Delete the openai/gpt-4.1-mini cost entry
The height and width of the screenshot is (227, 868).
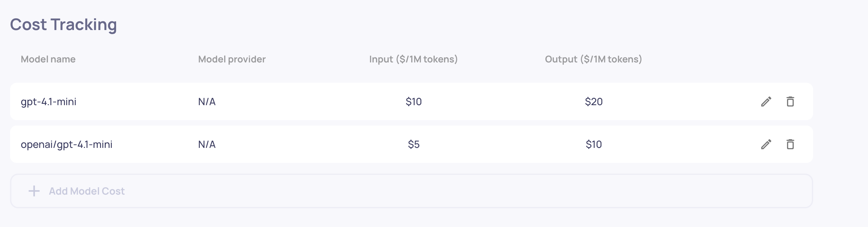[790, 144]
